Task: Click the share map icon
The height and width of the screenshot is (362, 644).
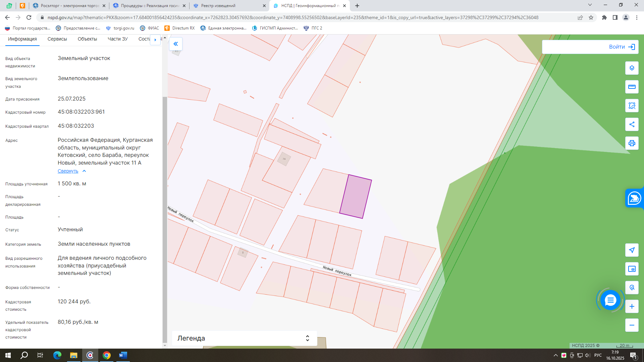Action: pyautogui.click(x=632, y=124)
